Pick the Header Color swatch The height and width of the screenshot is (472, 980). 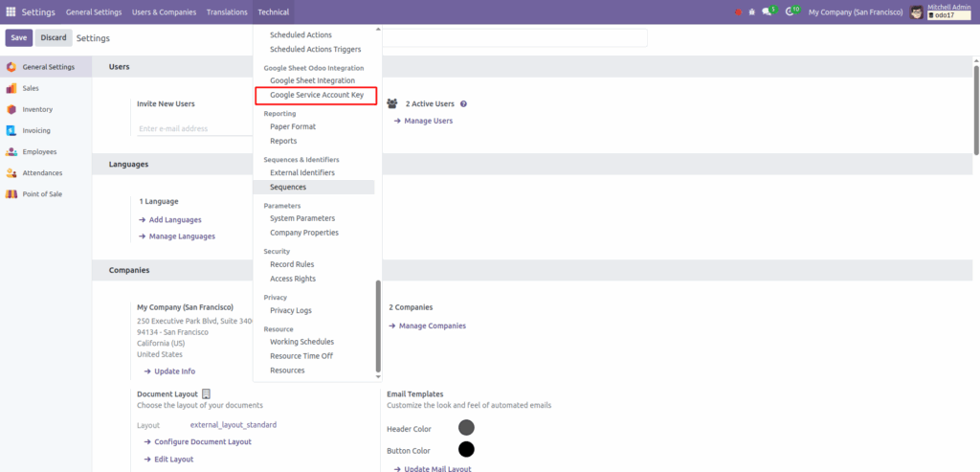[x=466, y=428]
